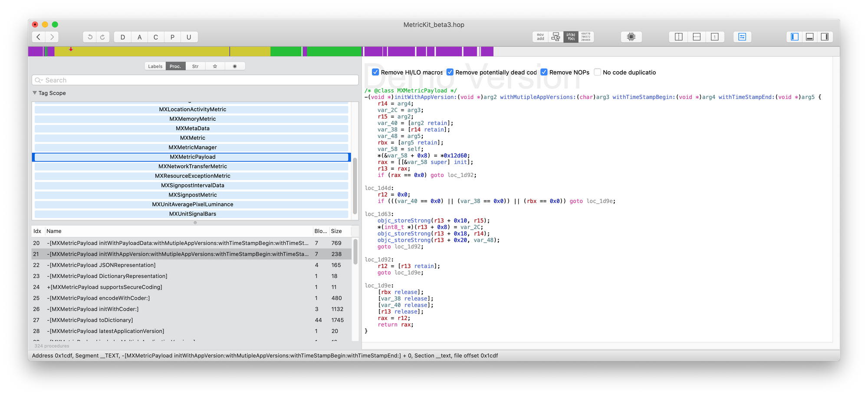Switch to hexadecimal view
The height and width of the screenshot is (398, 868).
(x=586, y=37)
